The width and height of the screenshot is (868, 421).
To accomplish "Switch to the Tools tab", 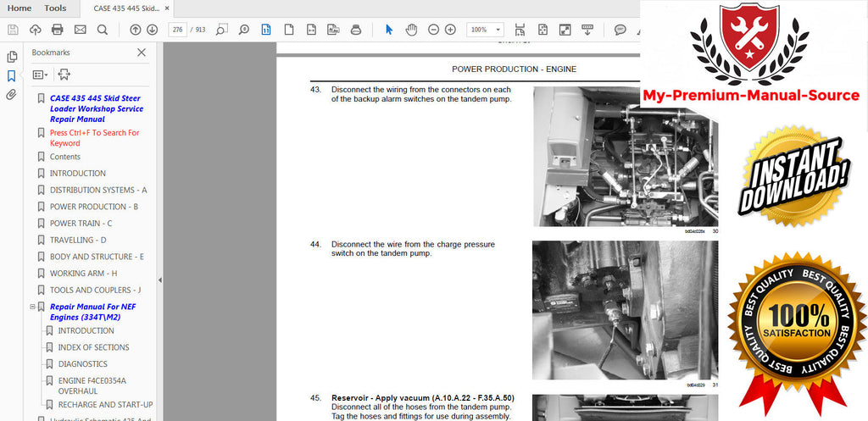I will click(x=55, y=8).
